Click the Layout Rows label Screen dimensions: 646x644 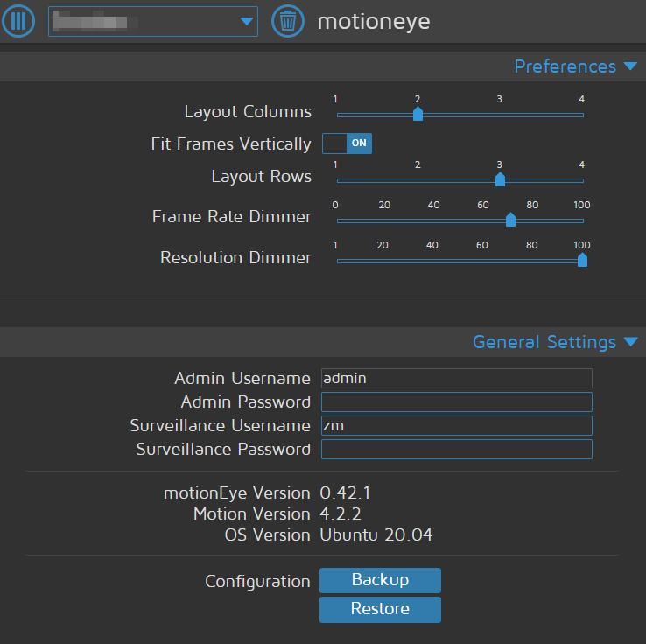(x=261, y=176)
